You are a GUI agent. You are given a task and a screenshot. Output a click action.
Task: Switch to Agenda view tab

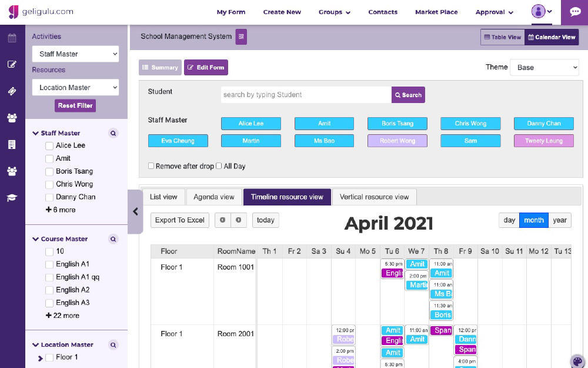[214, 197]
